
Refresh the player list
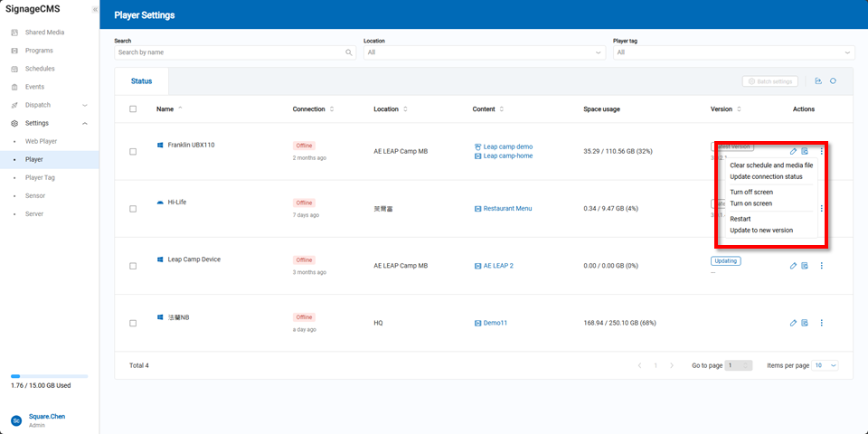coord(833,81)
